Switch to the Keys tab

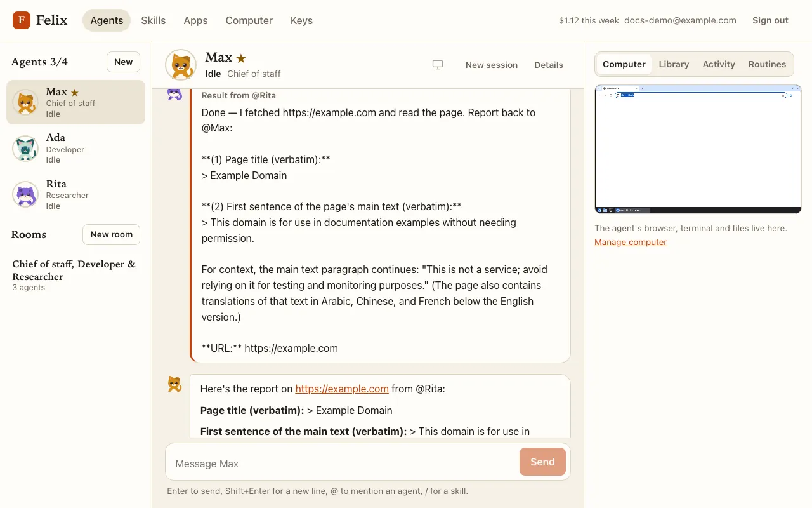(301, 20)
